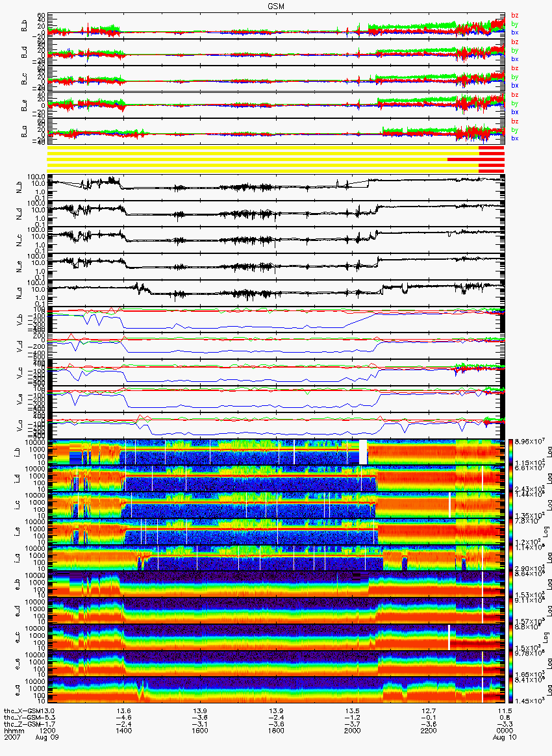Viewport: 552px width, 756px height.
Task: Click the green by legend beside B_b panel
Action: 514,24
